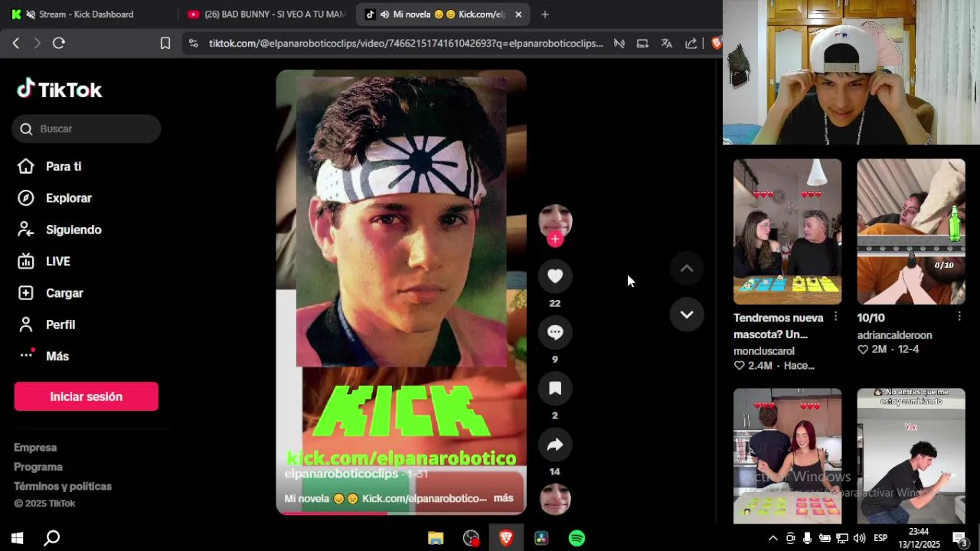Open the 'No entres que me estoy cambiando' thumbnail

coord(911,456)
